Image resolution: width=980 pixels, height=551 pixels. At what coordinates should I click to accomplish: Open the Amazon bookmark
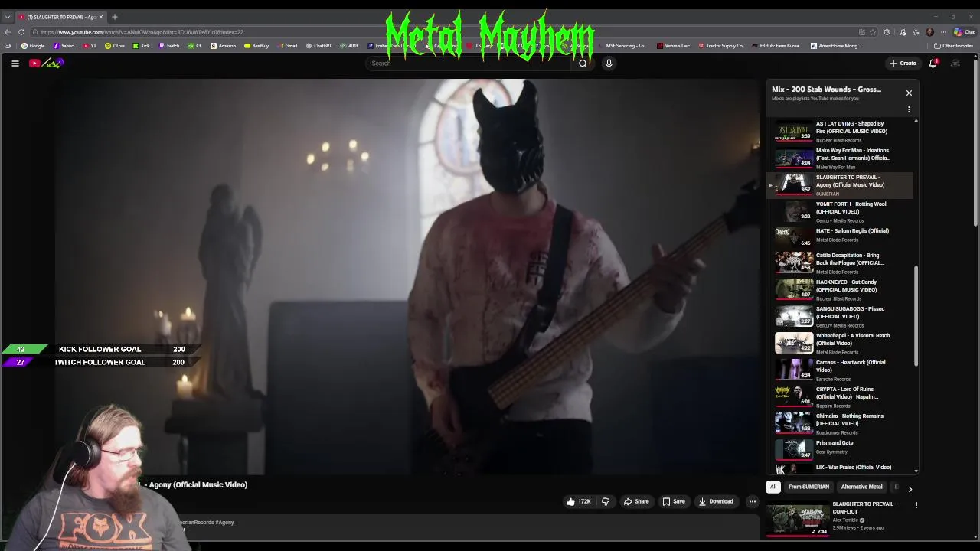(x=223, y=46)
